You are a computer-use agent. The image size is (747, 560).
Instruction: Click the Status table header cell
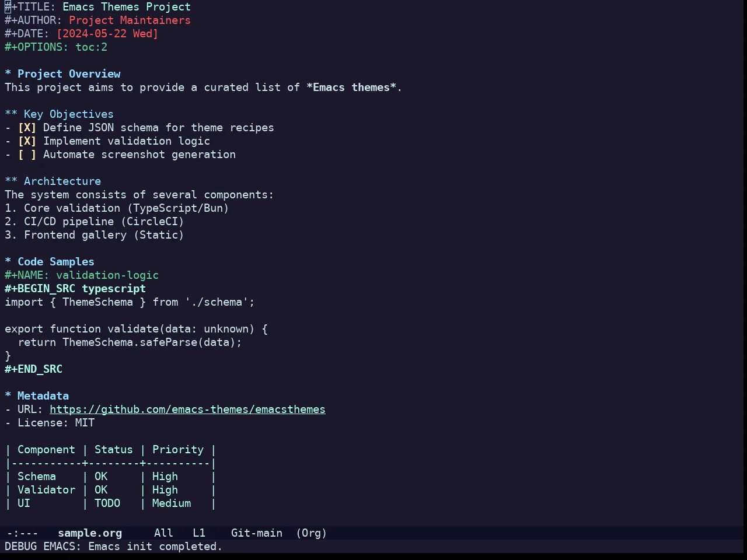point(114,450)
